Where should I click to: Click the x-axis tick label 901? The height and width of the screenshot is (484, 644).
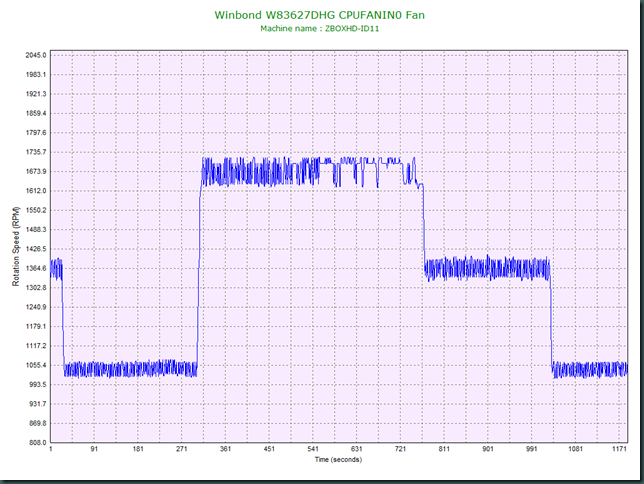click(x=488, y=449)
